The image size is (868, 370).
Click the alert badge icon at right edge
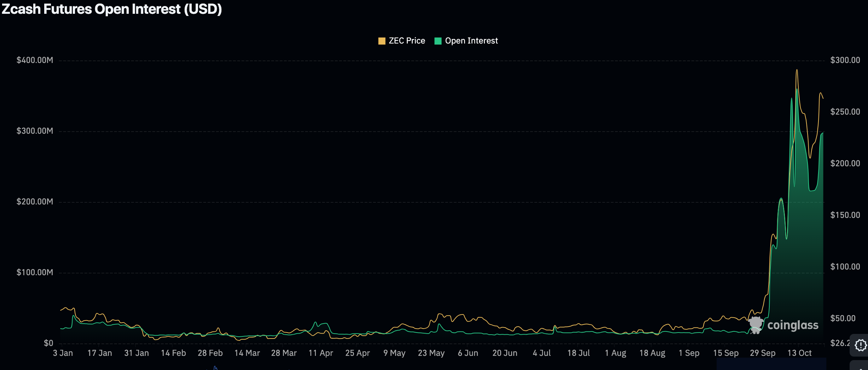[x=860, y=345]
